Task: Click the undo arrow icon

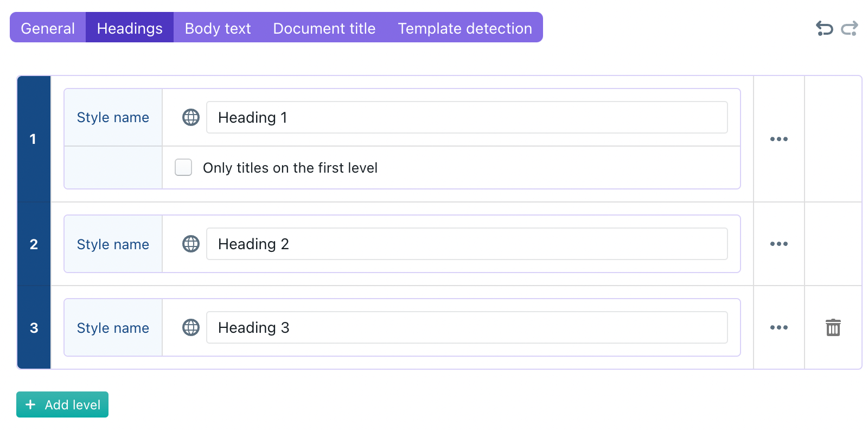Action: coord(824,28)
